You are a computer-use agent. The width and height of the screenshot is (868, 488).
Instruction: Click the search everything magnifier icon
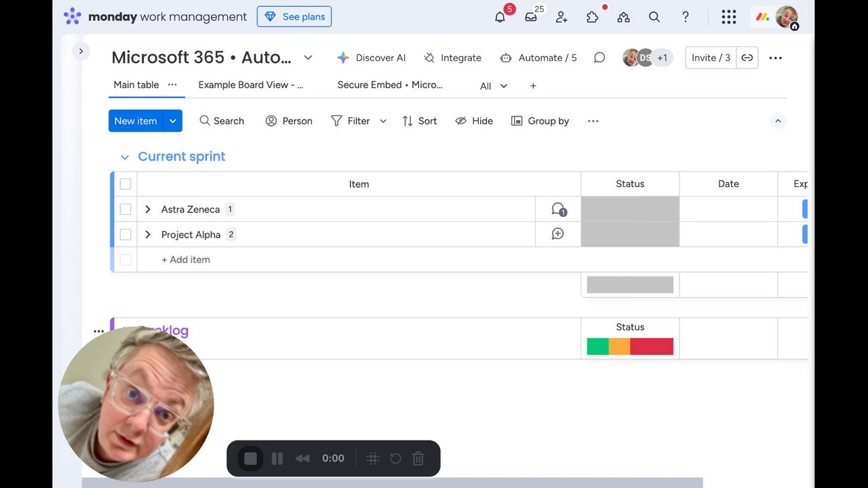[x=654, y=17]
